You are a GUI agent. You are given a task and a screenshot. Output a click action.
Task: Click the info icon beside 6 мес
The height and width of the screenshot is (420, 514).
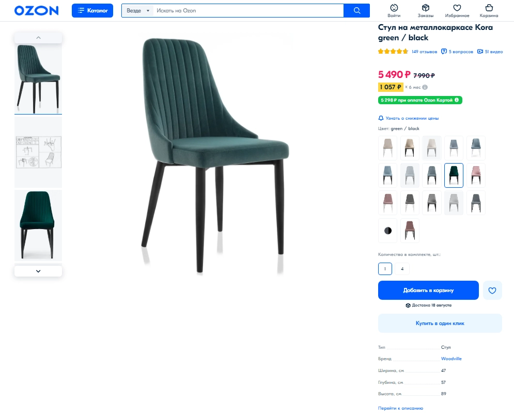[425, 87]
